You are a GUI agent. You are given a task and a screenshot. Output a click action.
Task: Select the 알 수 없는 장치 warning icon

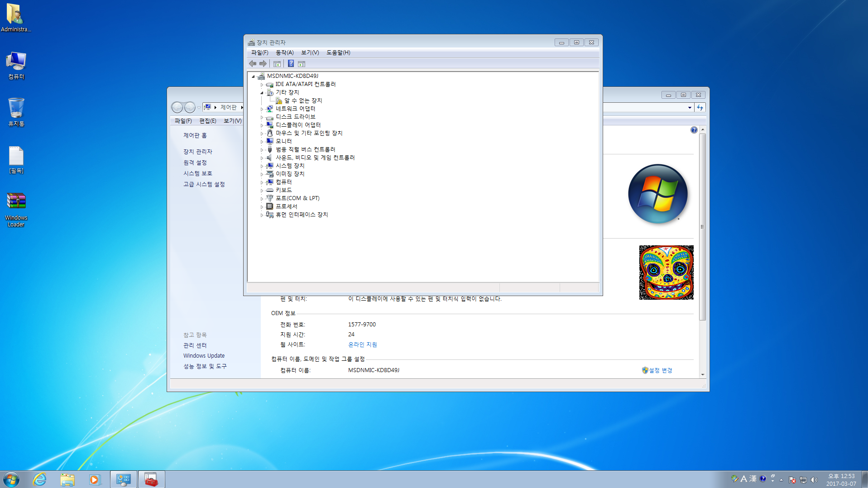[278, 100]
